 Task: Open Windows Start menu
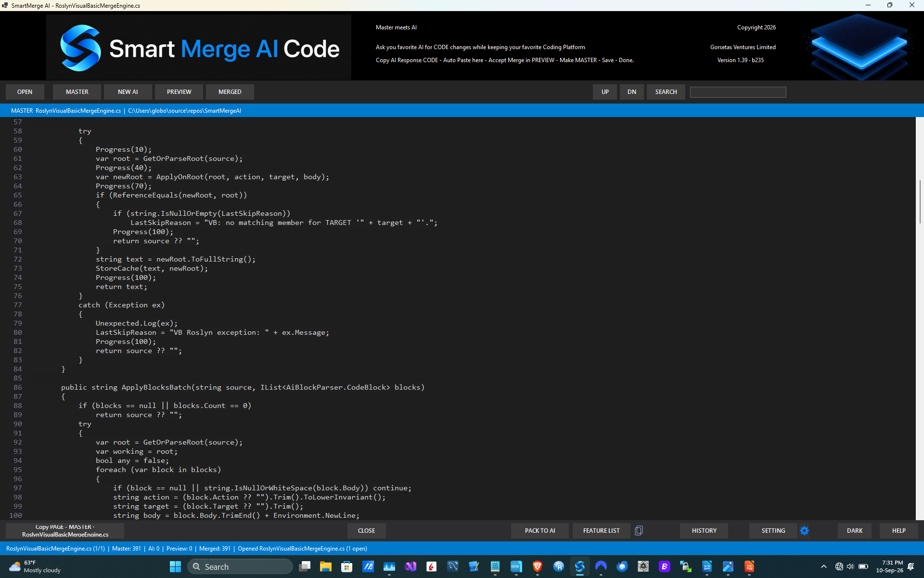[x=175, y=566]
